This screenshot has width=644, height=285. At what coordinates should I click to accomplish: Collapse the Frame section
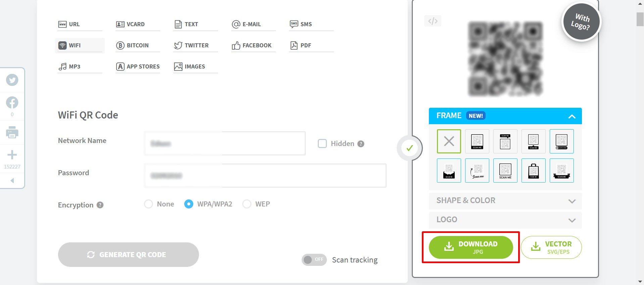(x=572, y=116)
